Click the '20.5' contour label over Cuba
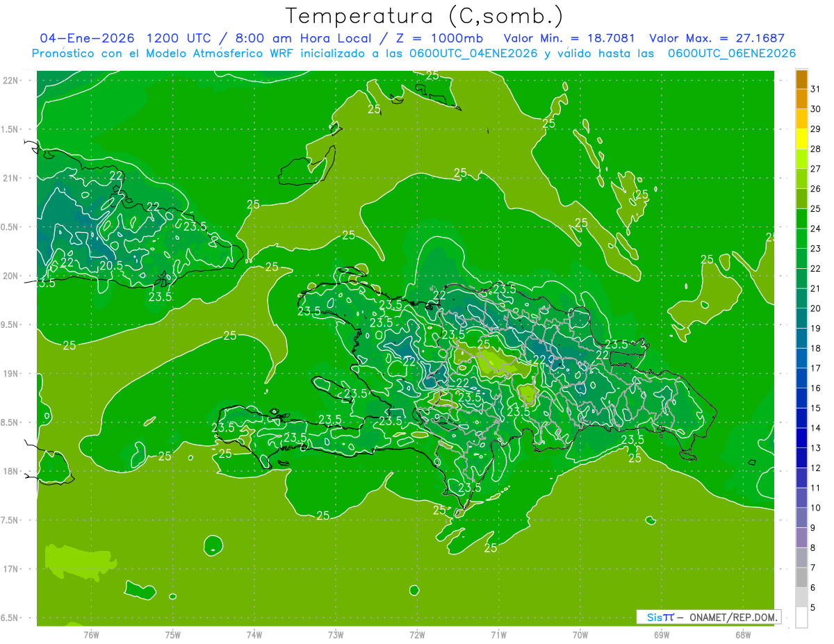Screen dimensions: 834x644 111,265
